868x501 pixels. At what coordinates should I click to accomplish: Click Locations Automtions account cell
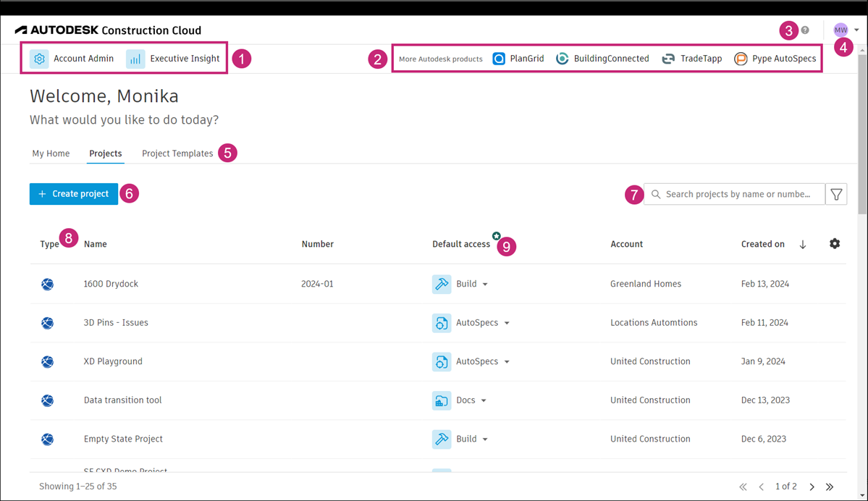pos(654,323)
